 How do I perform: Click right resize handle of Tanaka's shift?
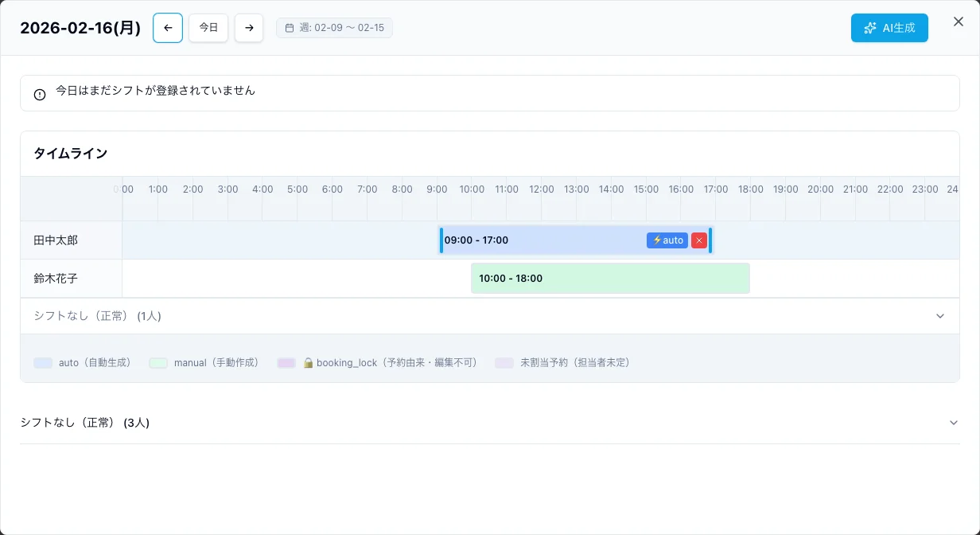click(x=710, y=240)
